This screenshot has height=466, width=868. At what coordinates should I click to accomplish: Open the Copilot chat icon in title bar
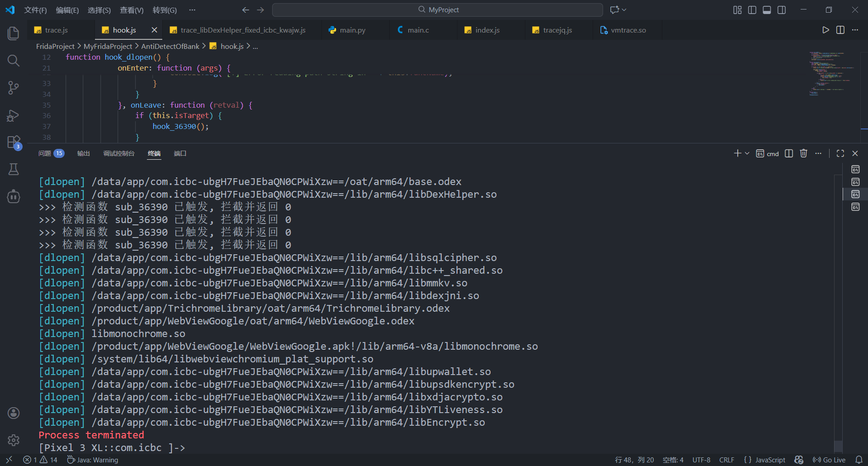pyautogui.click(x=614, y=10)
